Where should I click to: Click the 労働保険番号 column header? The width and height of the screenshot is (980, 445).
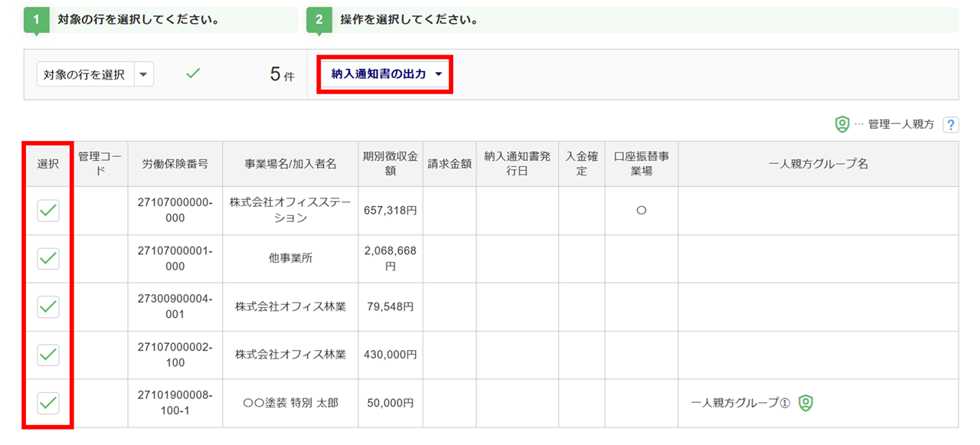pos(175,164)
